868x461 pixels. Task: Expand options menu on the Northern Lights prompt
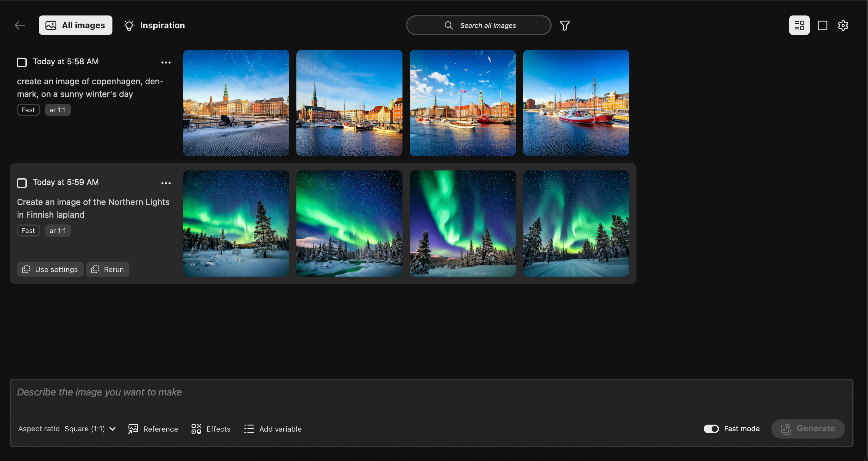165,183
